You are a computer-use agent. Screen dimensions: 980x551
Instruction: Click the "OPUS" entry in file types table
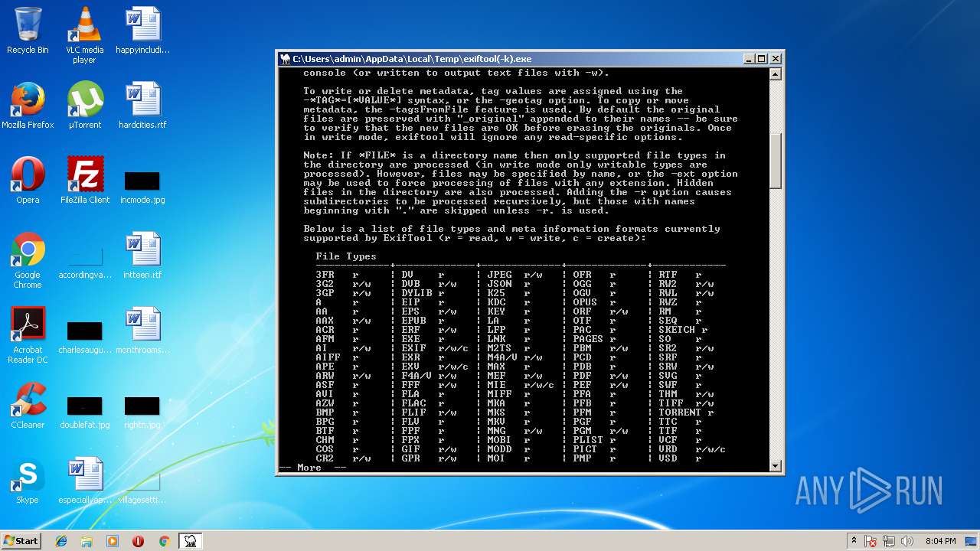585,302
